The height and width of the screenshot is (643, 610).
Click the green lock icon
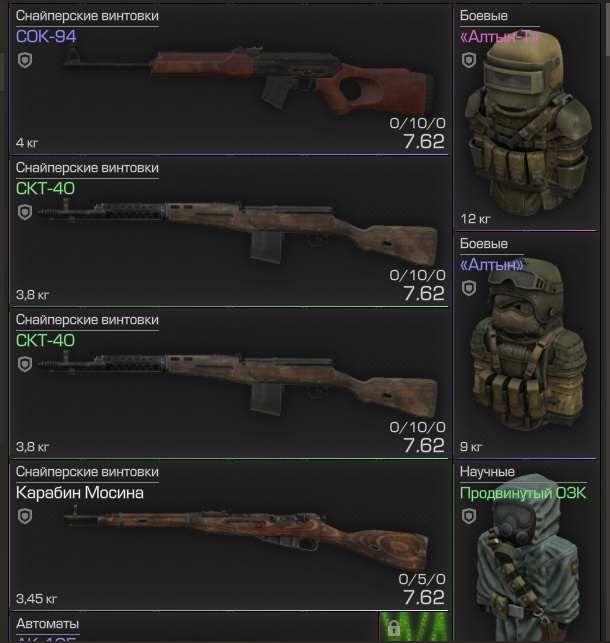tap(394, 628)
